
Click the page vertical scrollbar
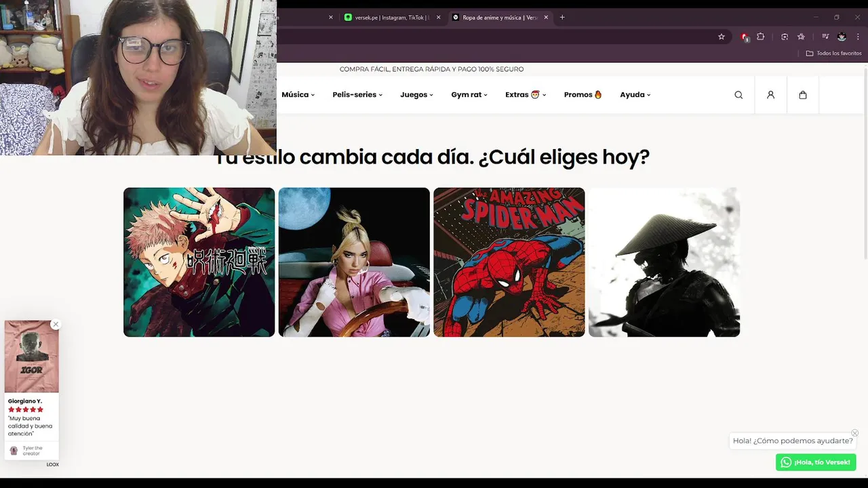[865, 163]
